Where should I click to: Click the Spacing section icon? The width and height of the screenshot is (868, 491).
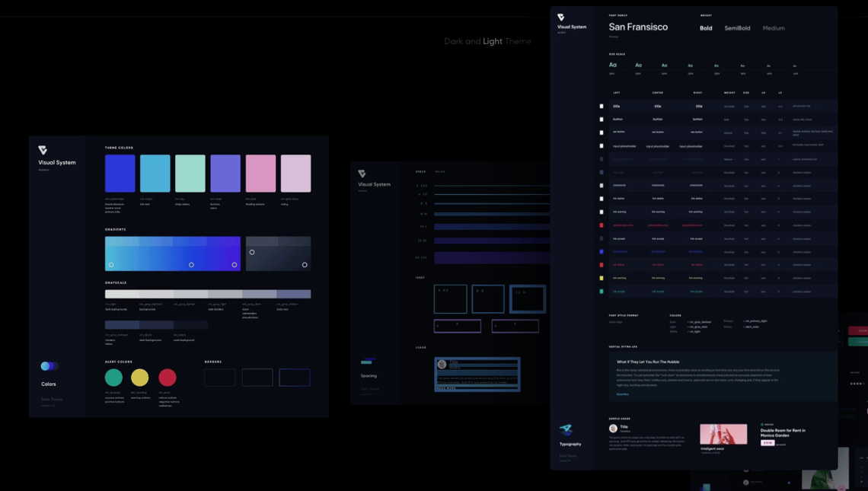coord(367,361)
